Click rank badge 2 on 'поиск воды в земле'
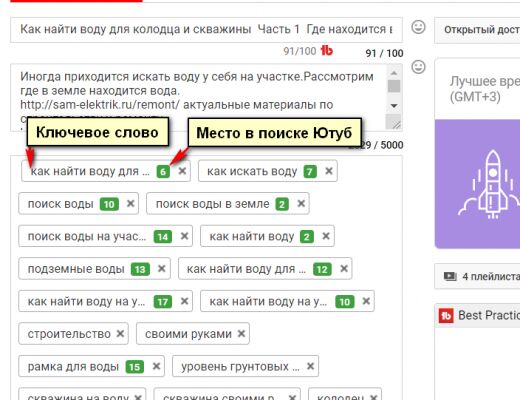Viewport: 520px width, 400px height. click(x=282, y=204)
